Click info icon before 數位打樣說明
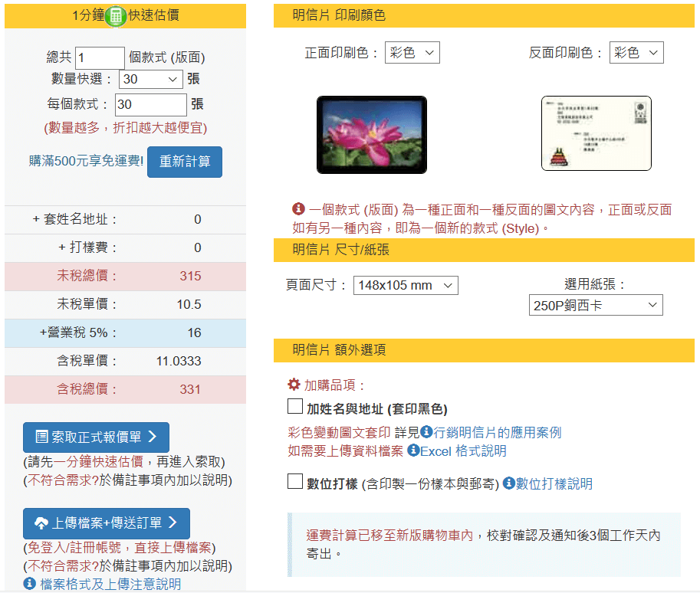700x593 pixels. point(508,483)
